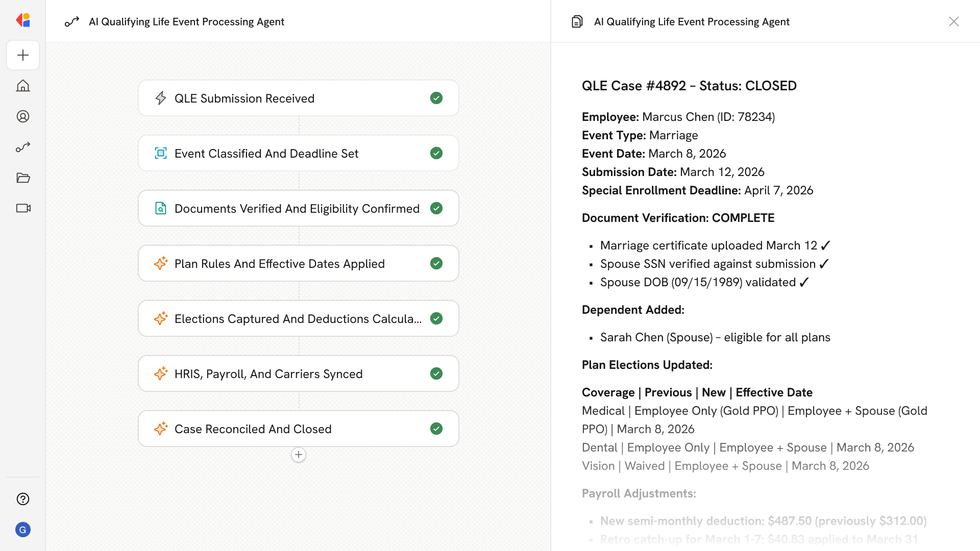Screen dimensions: 980x551
Task: Click green checkmark on HRIS, Payroll step
Action: [x=436, y=373]
